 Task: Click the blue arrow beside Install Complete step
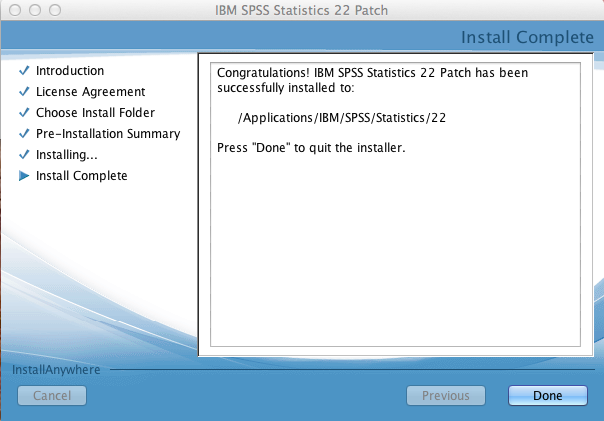[24, 176]
